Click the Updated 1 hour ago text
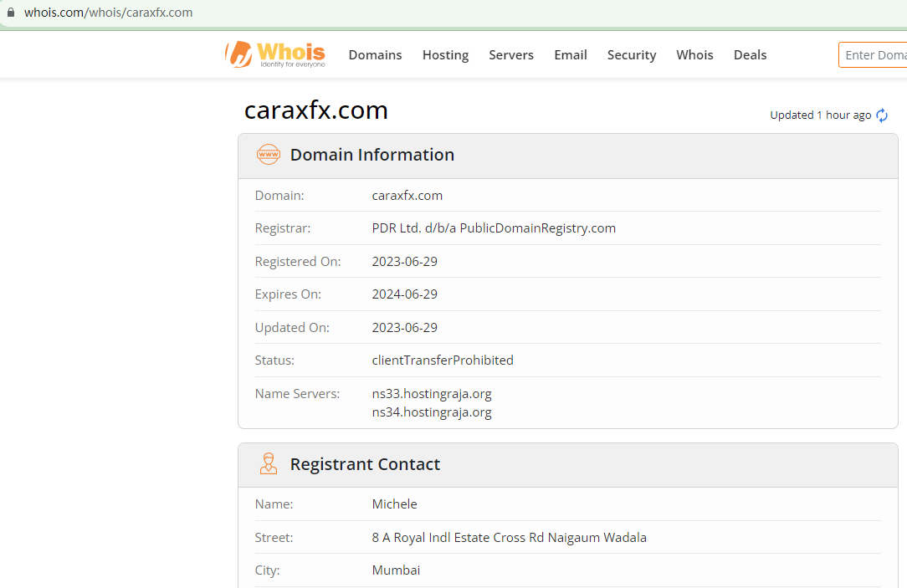907x588 pixels. 820,115
